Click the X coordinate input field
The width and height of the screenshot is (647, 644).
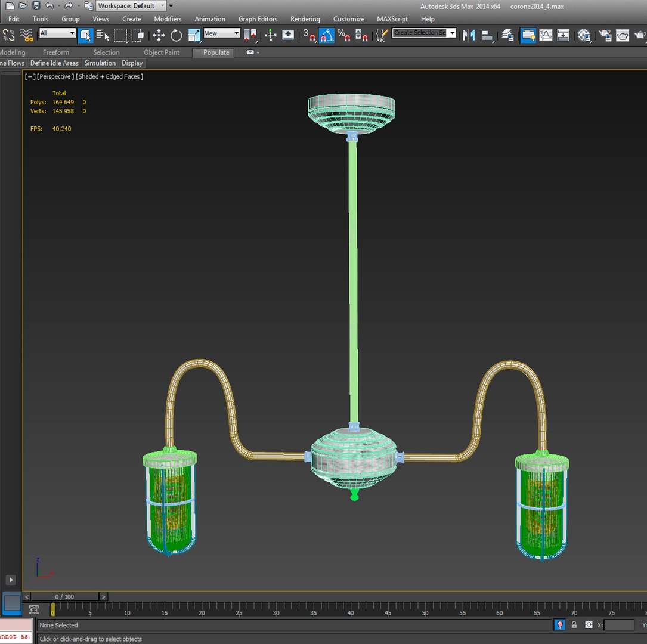(619, 625)
